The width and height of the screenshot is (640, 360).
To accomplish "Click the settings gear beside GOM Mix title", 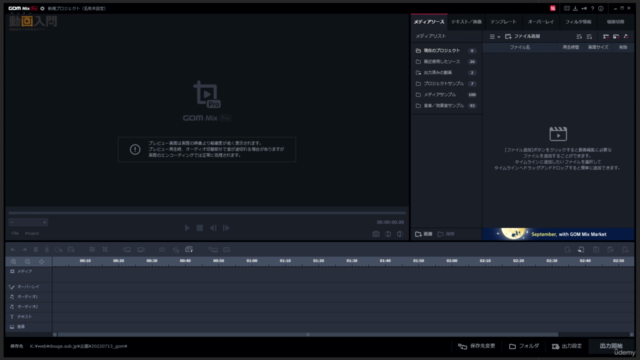I will tap(42, 8).
